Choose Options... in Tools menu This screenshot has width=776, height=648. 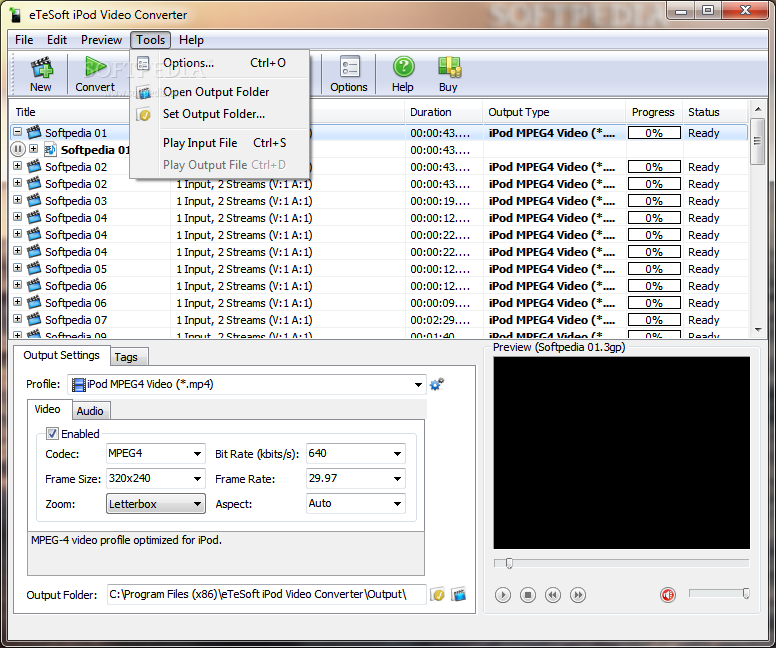[220, 63]
